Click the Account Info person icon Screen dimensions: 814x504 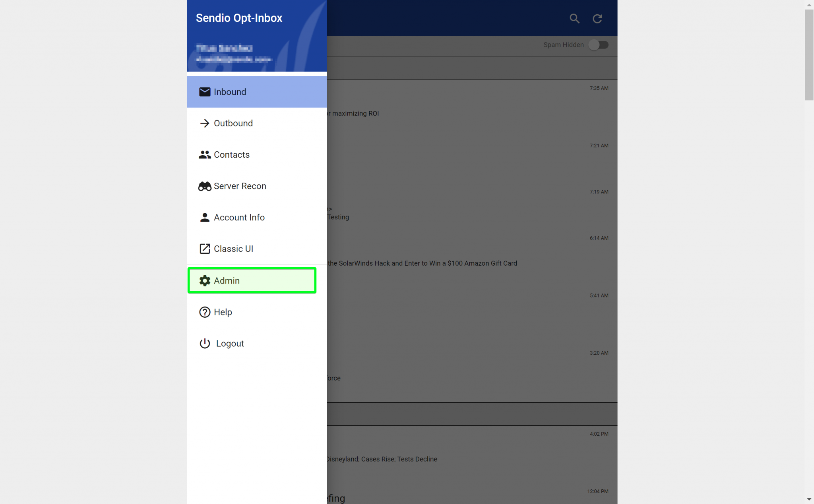[204, 217]
